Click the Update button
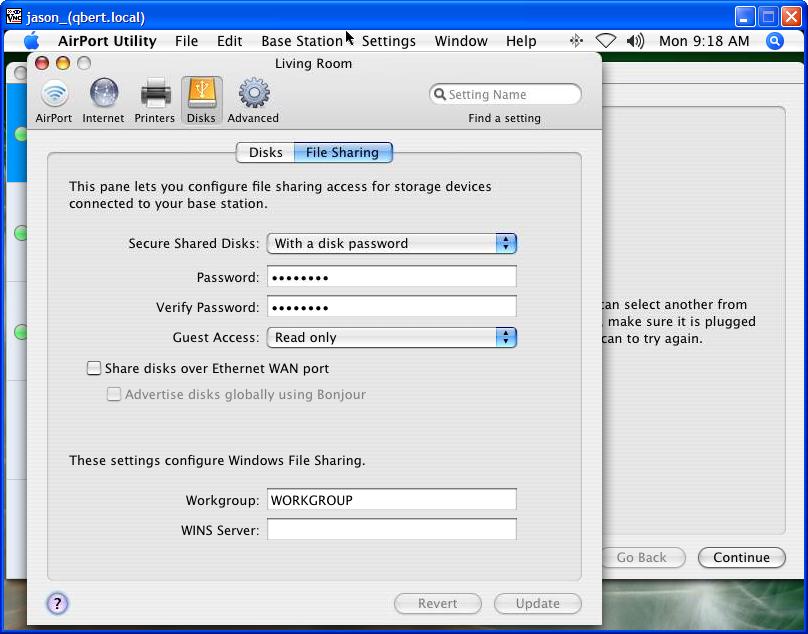The image size is (808, 634). point(537,603)
